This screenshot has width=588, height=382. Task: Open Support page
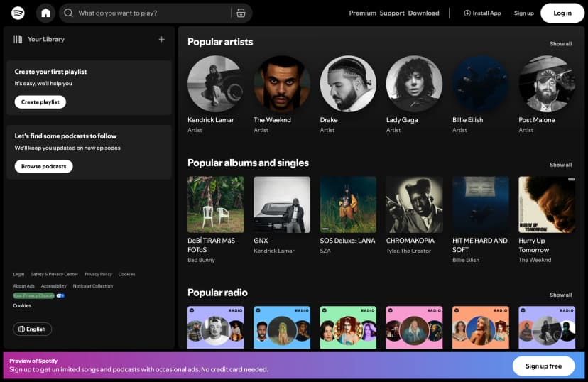[392, 13]
